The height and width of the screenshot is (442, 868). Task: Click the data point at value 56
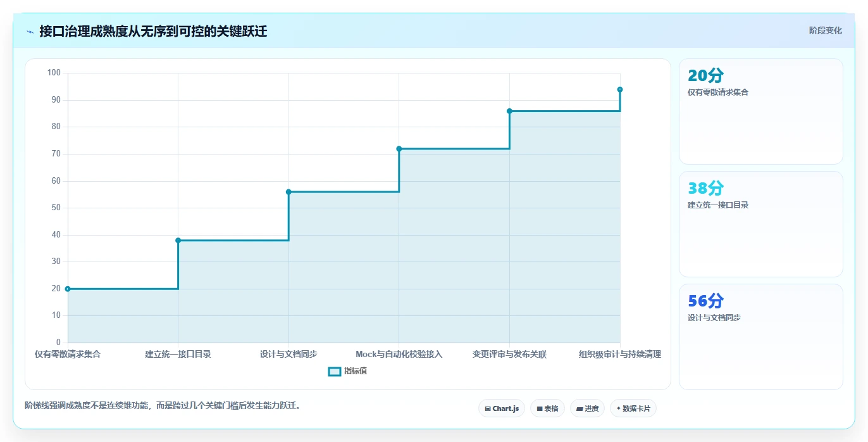click(288, 192)
